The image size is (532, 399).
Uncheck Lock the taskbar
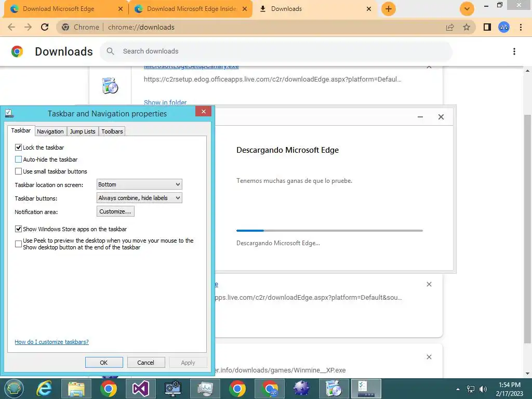pos(18,148)
